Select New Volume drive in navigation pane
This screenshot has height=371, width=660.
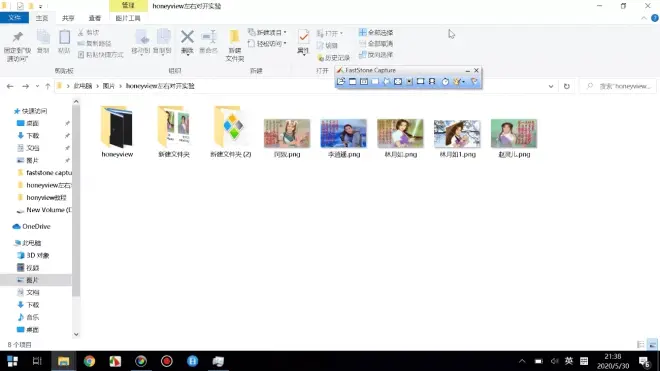click(x=44, y=210)
